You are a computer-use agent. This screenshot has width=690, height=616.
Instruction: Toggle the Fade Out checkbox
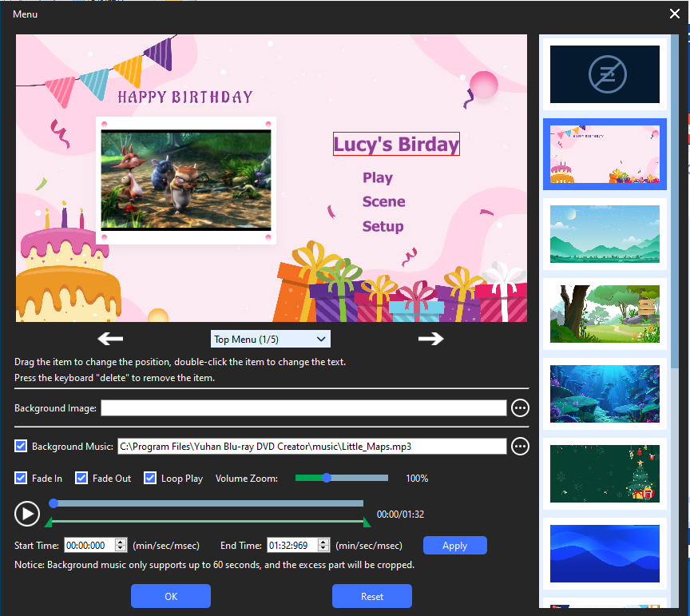pyautogui.click(x=81, y=478)
